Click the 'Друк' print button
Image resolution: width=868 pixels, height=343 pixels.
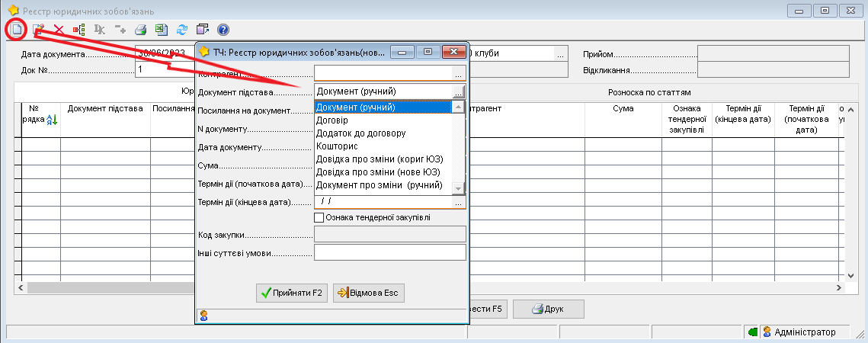point(548,309)
